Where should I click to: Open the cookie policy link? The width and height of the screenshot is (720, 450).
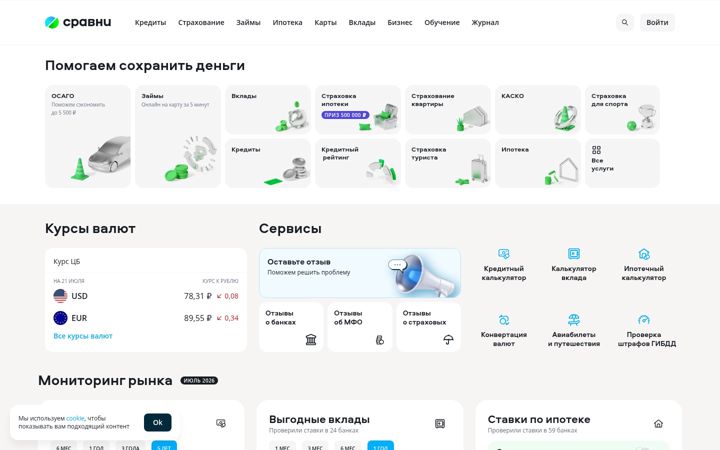[x=75, y=418]
